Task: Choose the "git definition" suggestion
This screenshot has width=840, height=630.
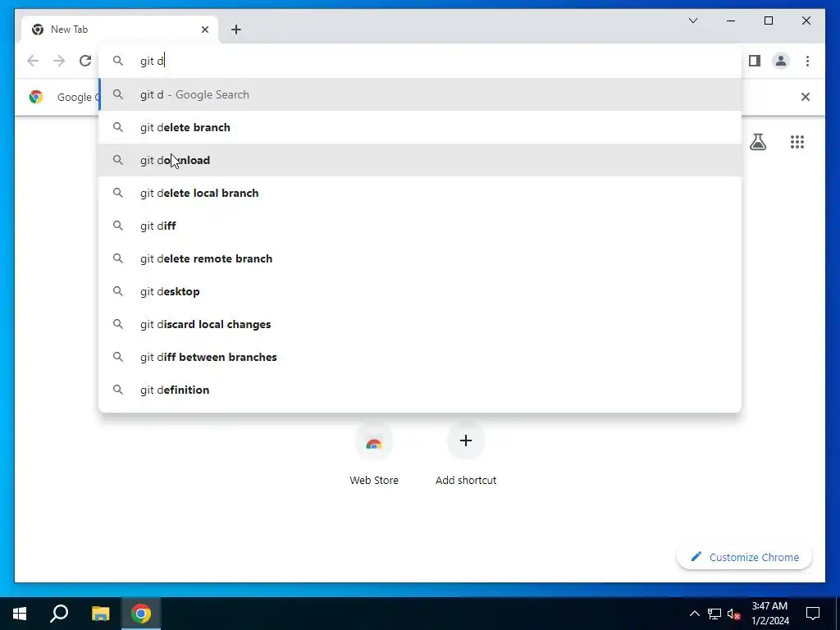Action: point(420,390)
